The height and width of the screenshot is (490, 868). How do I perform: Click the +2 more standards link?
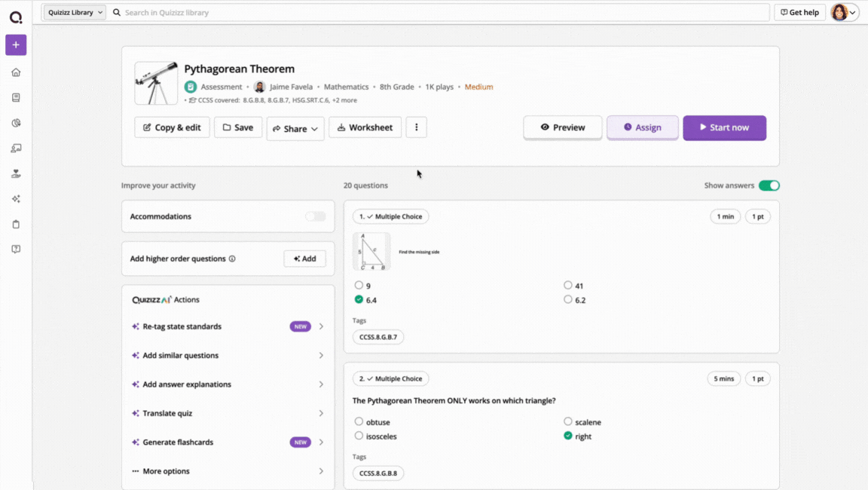(345, 100)
